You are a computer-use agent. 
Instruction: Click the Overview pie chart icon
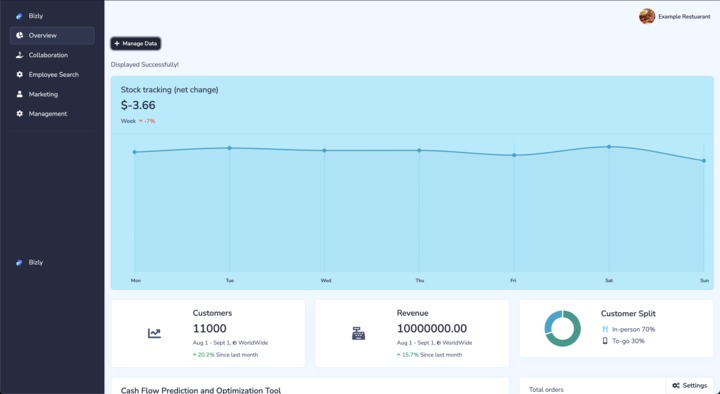[19, 35]
